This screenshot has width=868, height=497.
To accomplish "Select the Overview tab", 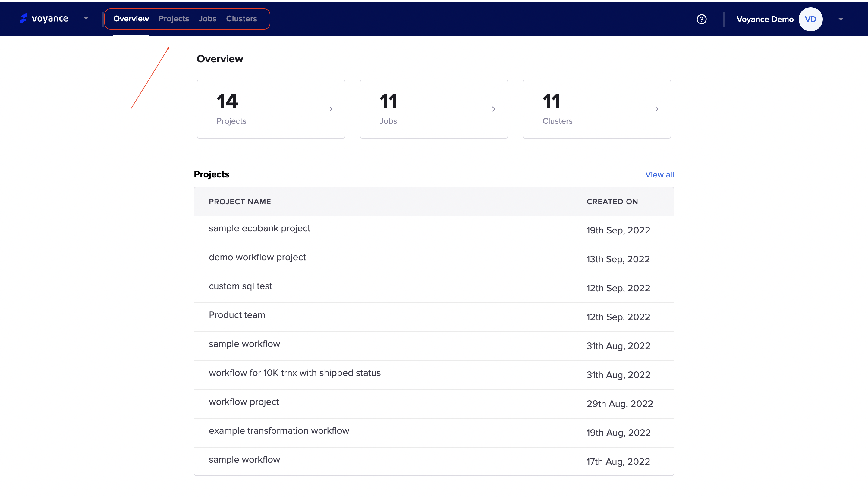I will click(131, 19).
